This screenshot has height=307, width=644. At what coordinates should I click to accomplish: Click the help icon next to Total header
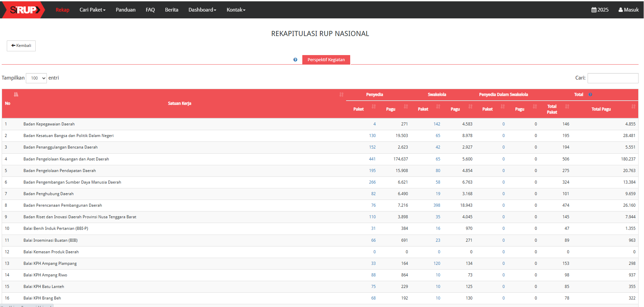coord(590,95)
